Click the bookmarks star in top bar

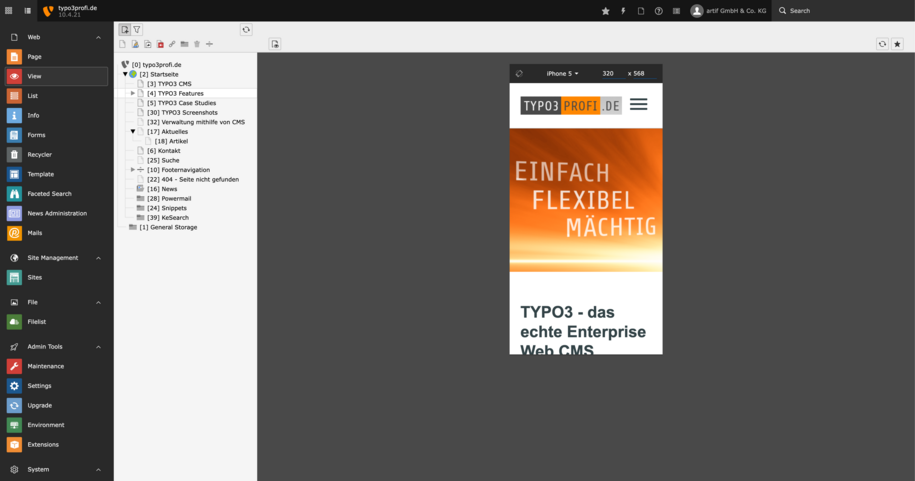(606, 11)
